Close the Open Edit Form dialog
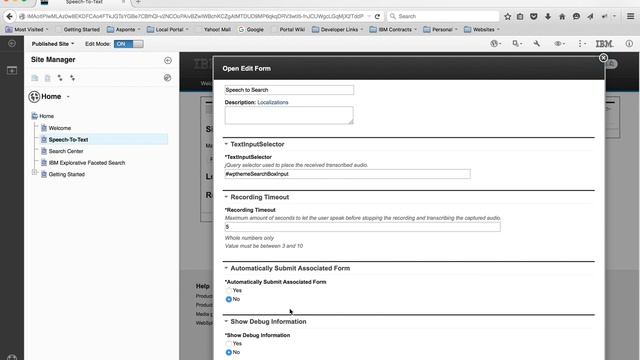Viewport: 640px width, 360px height. point(603,58)
